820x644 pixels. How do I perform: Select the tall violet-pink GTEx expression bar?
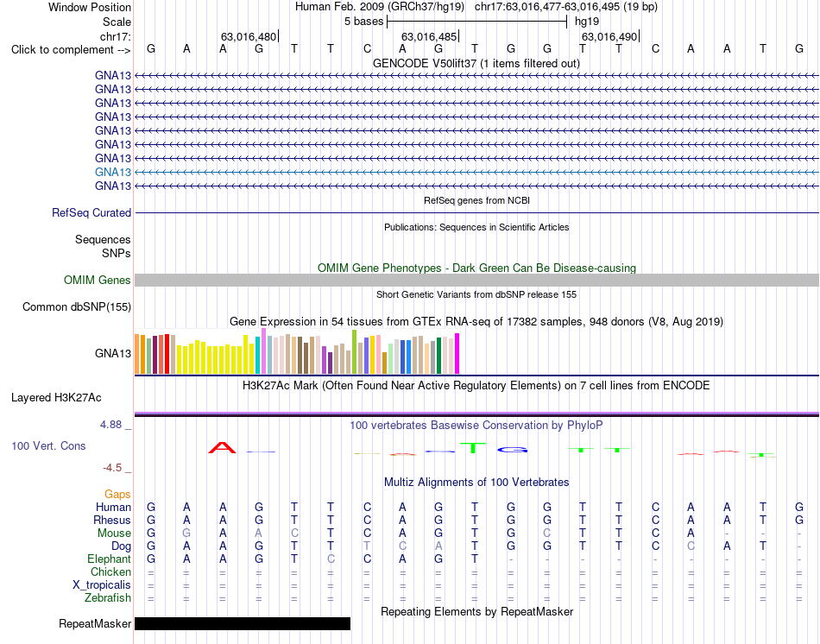(x=263, y=351)
